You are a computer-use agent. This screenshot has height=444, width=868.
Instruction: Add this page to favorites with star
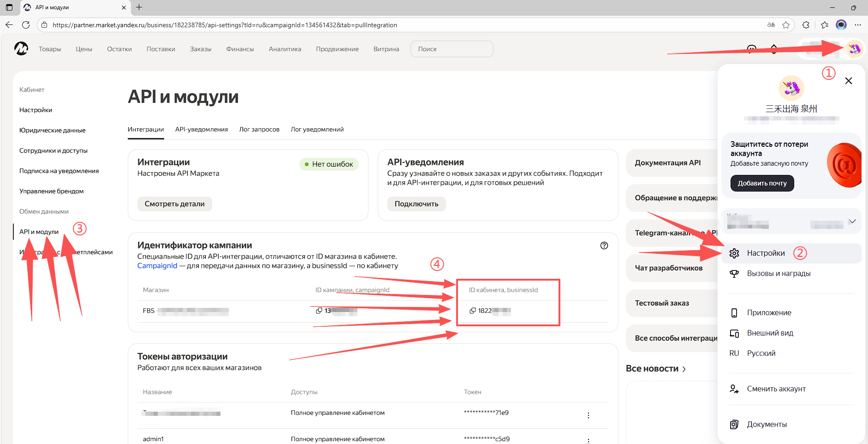[x=786, y=25]
